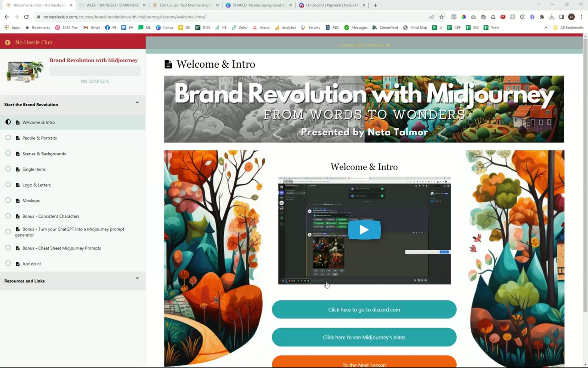Screen dimensions: 588x368
Task: Open the Chrome three-dot menu
Action: click(x=582, y=17)
